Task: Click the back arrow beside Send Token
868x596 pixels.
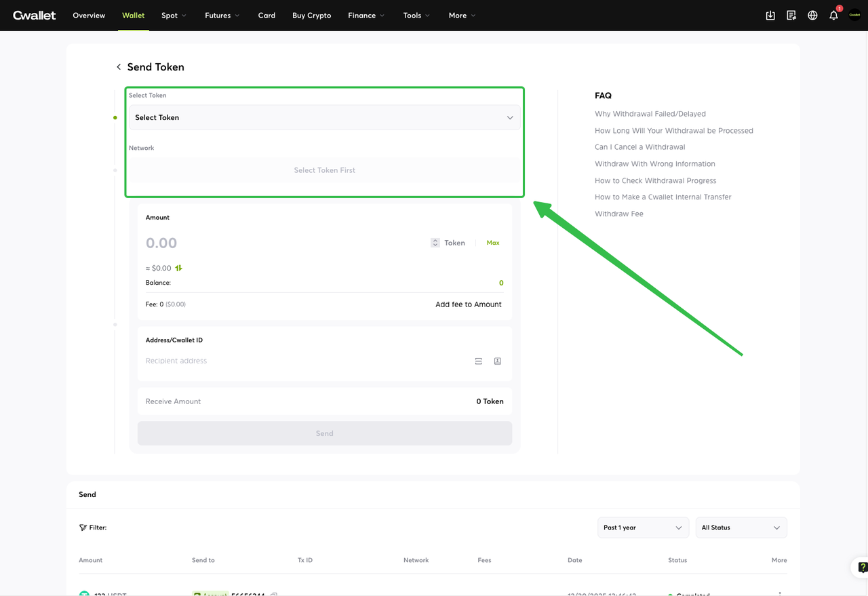Action: pyautogui.click(x=119, y=67)
